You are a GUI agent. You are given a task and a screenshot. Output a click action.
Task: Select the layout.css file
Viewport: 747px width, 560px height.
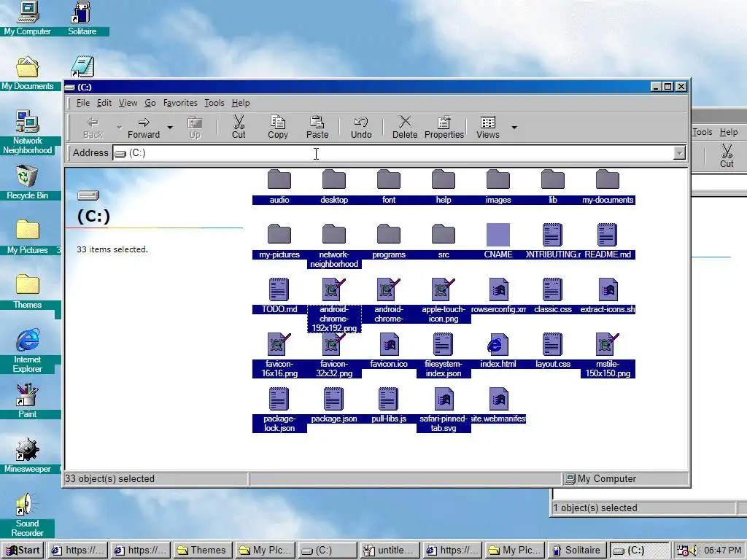click(x=553, y=351)
